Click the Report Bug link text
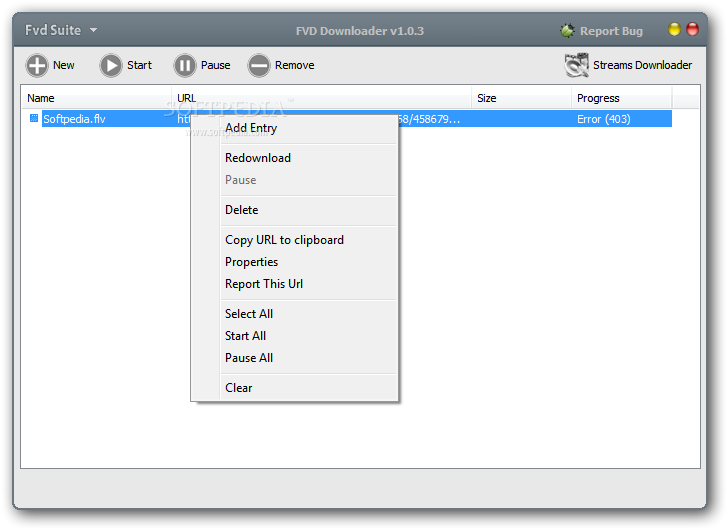Screen dimensions: 728x530 (x=611, y=31)
